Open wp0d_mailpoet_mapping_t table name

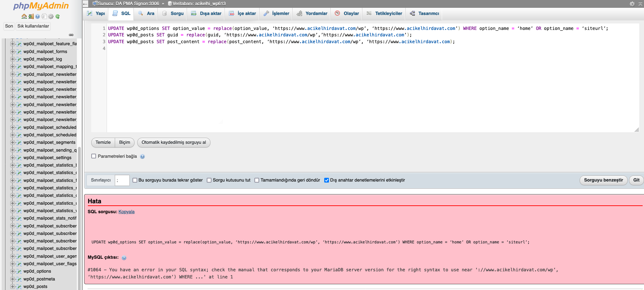50,67
